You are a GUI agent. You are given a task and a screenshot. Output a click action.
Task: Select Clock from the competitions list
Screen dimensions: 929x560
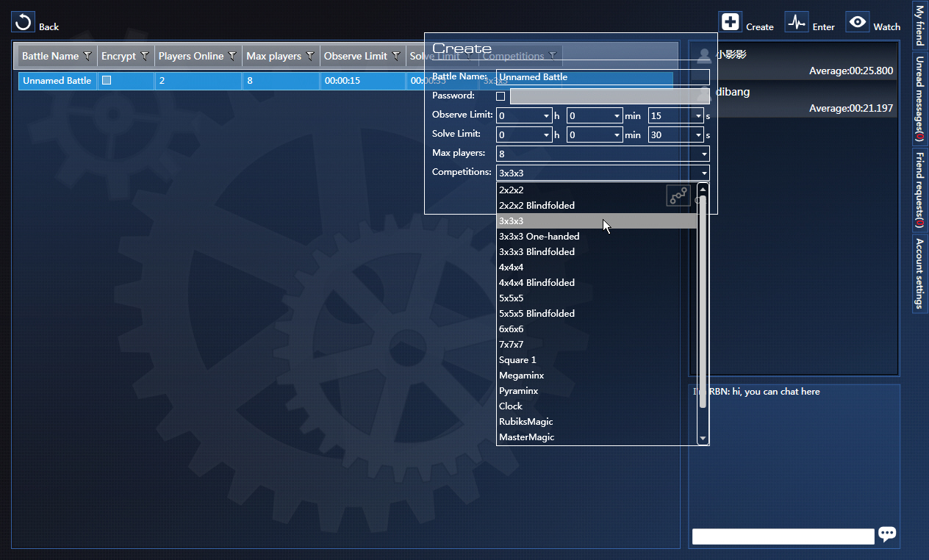tap(597, 406)
